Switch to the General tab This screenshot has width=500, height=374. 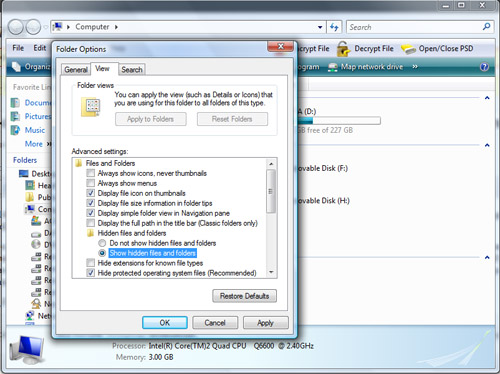(76, 70)
